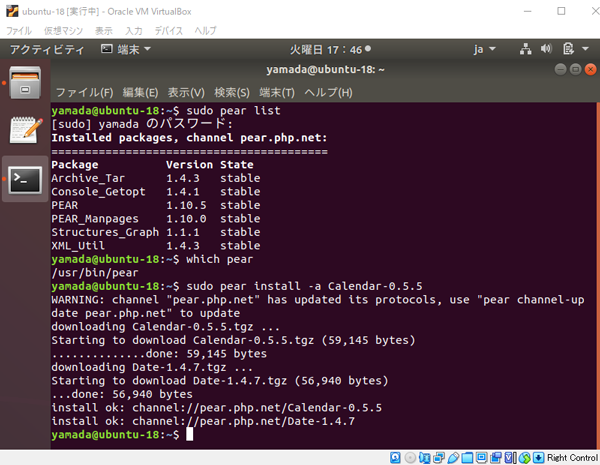The width and height of the screenshot is (600, 465).
Task: Maximize the terminal window yamada@ubuntu-18
Action: click(x=576, y=69)
